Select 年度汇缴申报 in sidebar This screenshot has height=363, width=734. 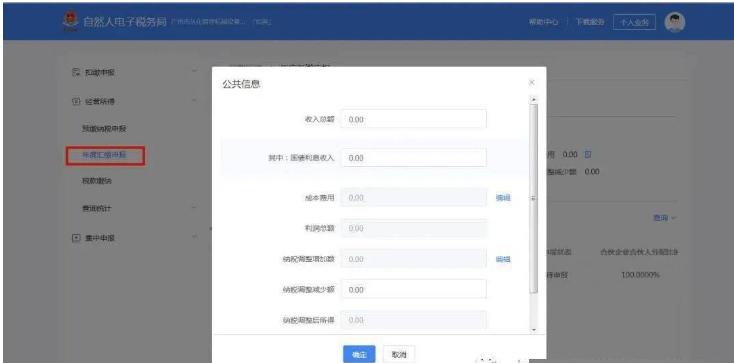pos(105,156)
